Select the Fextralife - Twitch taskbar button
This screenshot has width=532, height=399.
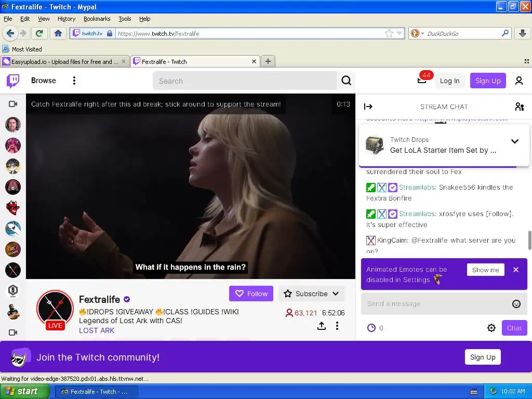(96, 392)
